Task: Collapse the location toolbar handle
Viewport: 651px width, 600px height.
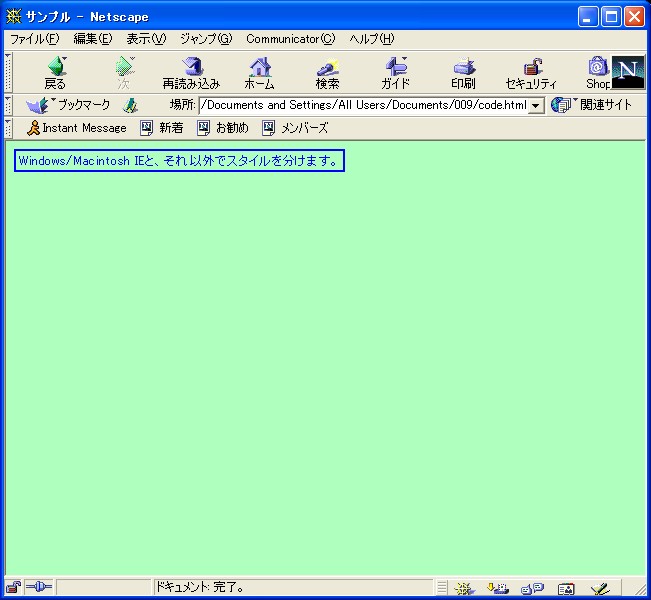Action: (x=8, y=105)
